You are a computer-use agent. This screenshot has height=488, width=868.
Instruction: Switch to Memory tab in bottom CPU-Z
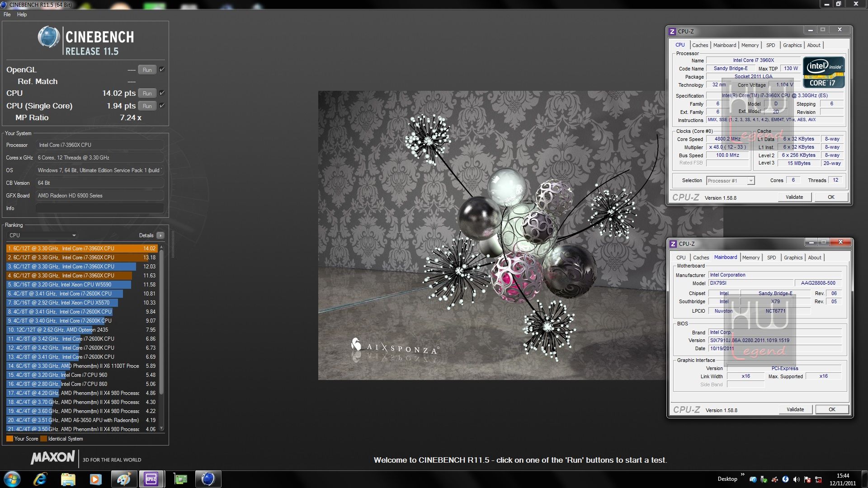click(x=751, y=258)
